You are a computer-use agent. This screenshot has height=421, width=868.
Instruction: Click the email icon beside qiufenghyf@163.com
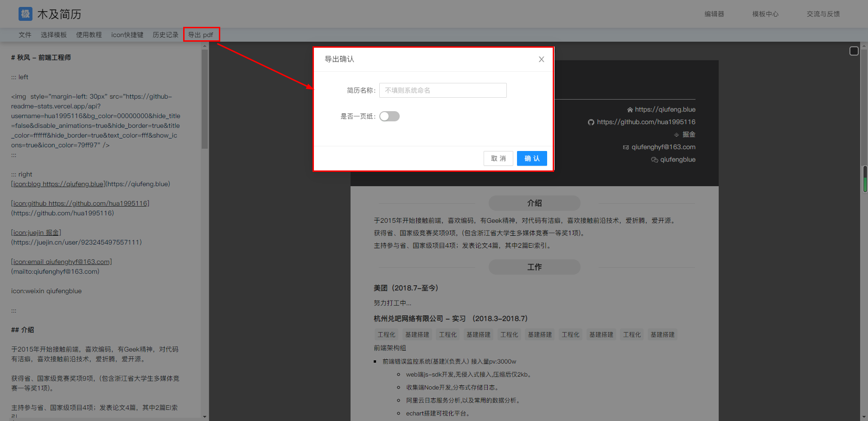(x=626, y=147)
